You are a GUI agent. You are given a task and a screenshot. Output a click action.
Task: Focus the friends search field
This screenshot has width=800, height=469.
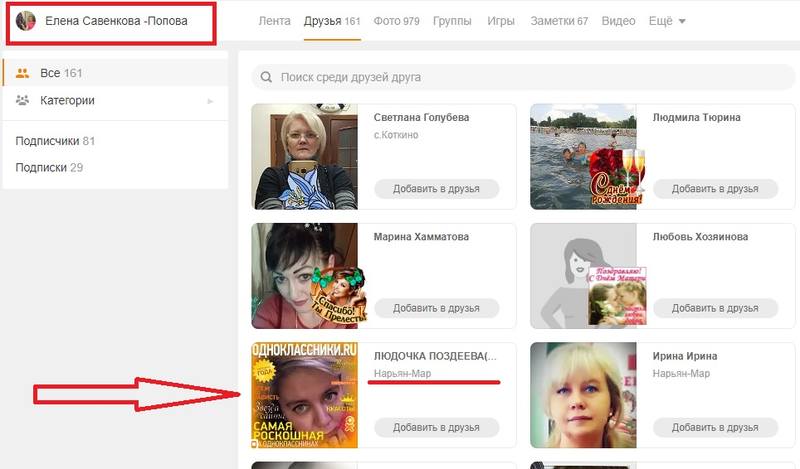pyautogui.click(x=523, y=77)
